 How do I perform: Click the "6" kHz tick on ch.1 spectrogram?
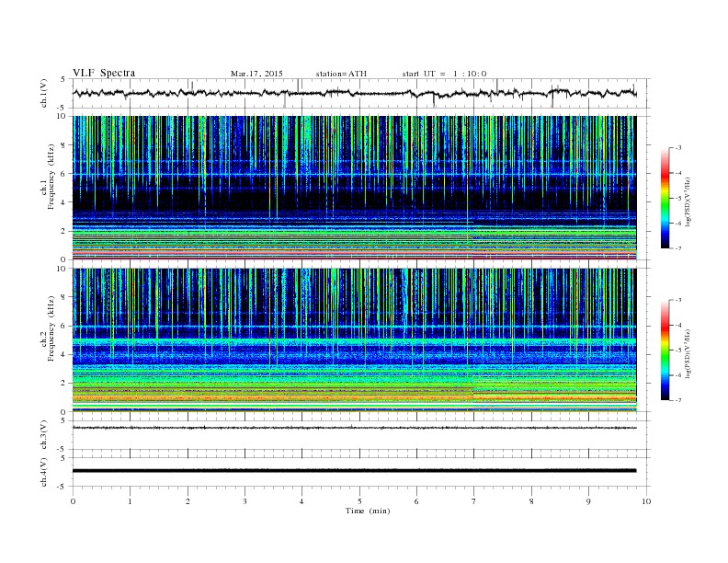point(63,174)
